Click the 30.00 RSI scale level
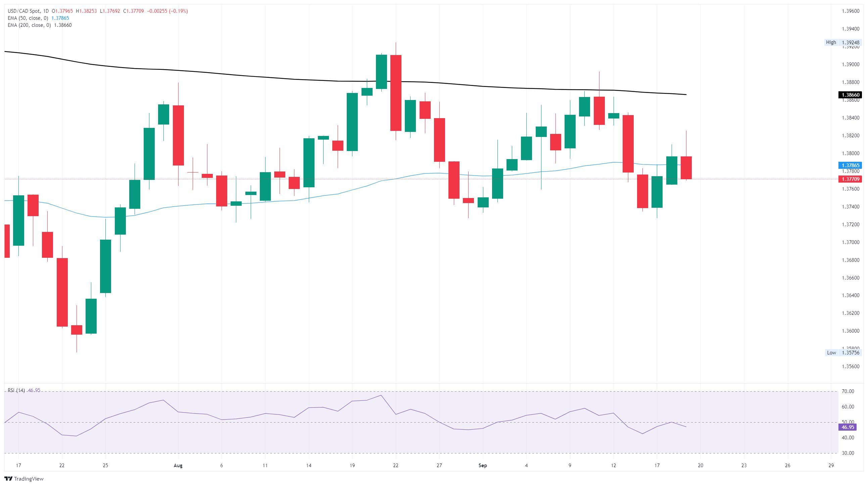The height and width of the screenshot is (486, 868). tap(848, 453)
